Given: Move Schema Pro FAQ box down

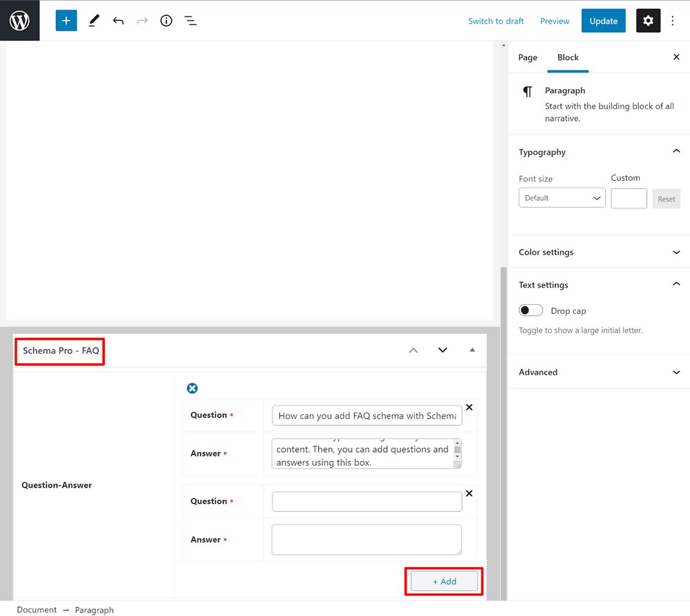Looking at the screenshot, I should coord(443,350).
